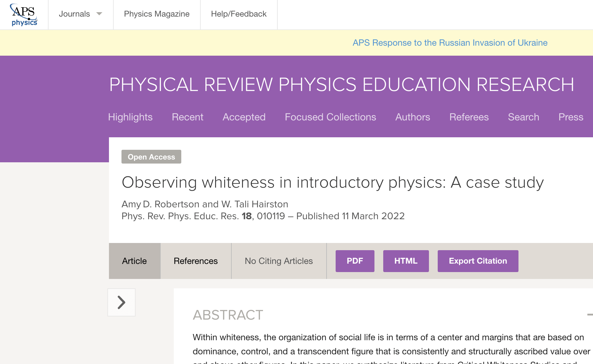593x364 pixels.
Task: Click citation Phys. Rev. Phys. Educ. Res. 18
Action: point(187,216)
